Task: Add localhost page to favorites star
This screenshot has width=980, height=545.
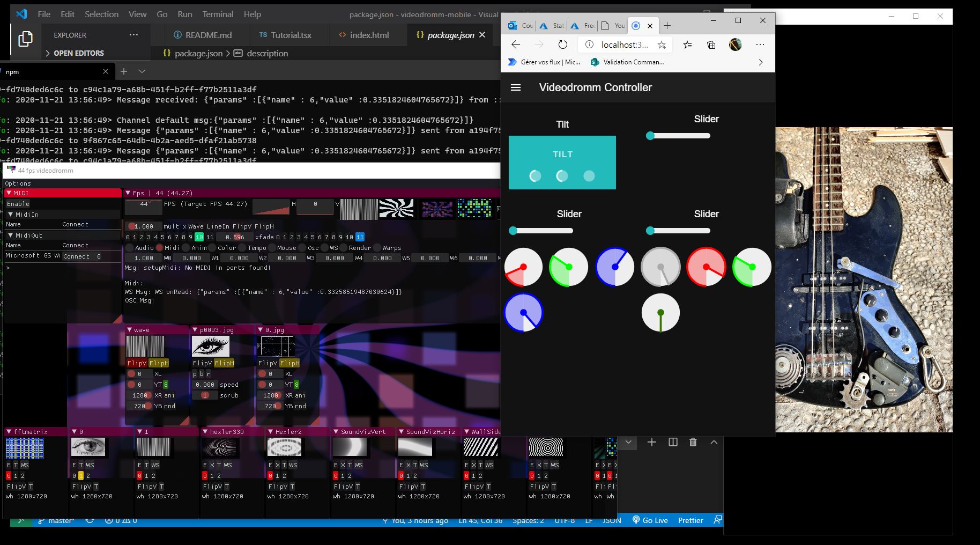Action: (x=662, y=45)
